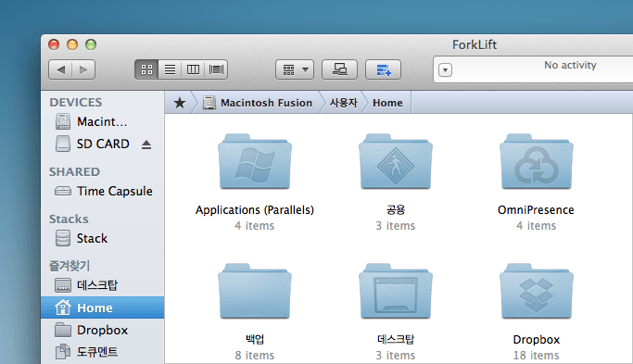Open favorites star in path bar
The image size is (633, 364).
tap(180, 103)
